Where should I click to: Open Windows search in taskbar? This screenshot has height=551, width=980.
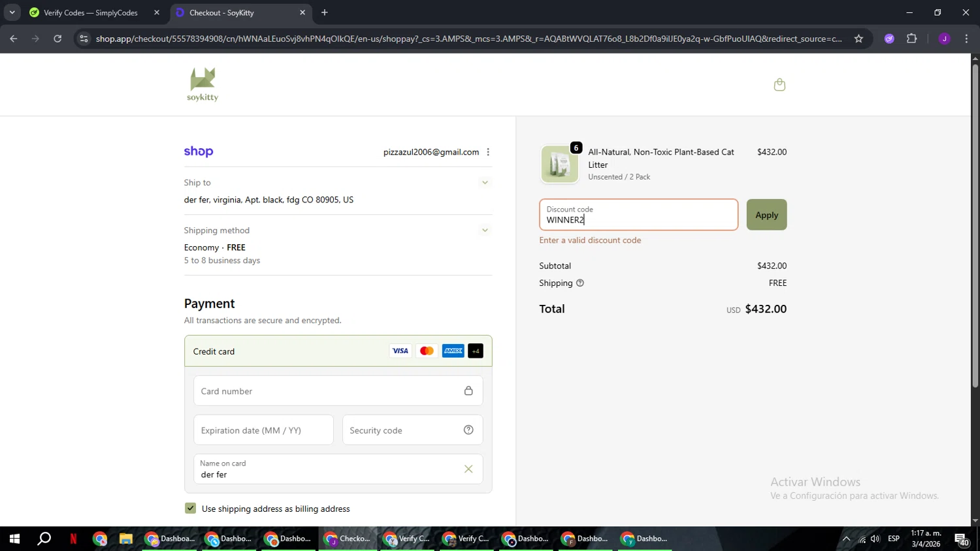(44, 539)
